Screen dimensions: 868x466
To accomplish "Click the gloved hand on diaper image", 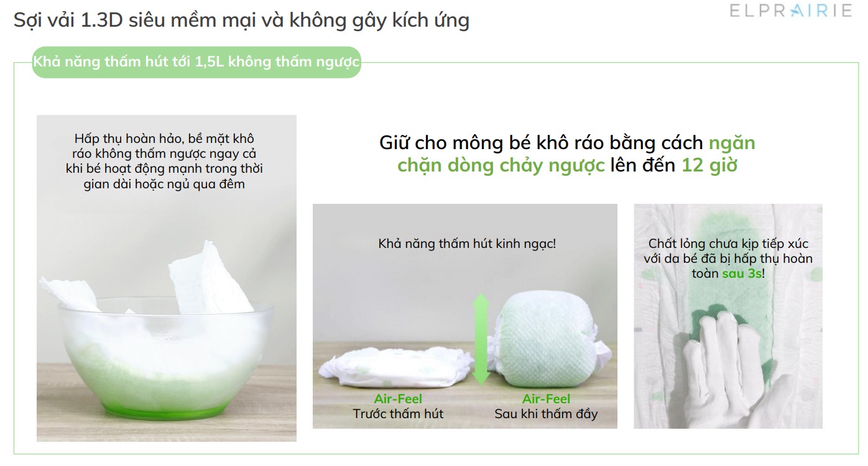I will [x=728, y=316].
